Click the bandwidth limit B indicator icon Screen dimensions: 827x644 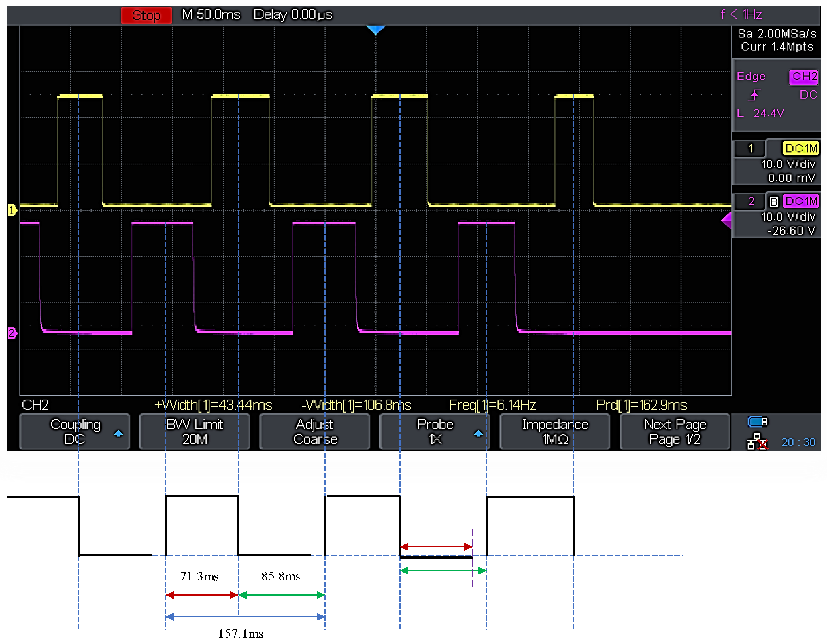pos(774,202)
